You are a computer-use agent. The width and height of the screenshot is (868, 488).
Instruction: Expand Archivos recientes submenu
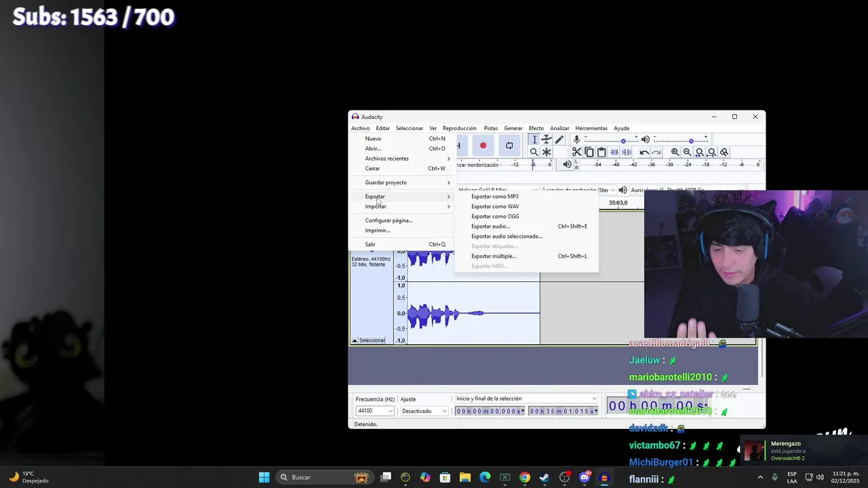coord(402,159)
